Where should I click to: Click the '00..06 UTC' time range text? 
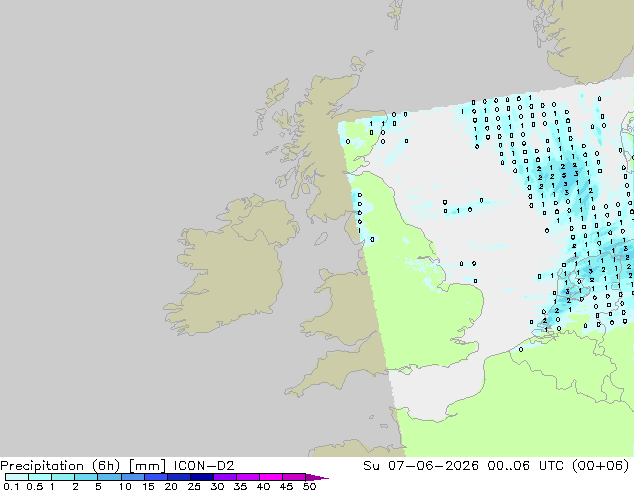click(526, 466)
